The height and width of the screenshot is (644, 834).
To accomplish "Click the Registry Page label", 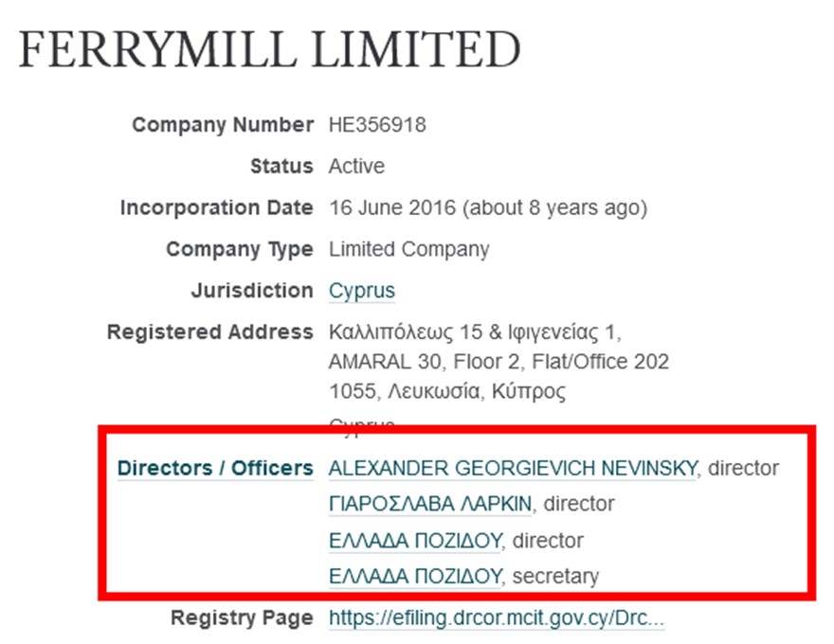I will [241, 619].
